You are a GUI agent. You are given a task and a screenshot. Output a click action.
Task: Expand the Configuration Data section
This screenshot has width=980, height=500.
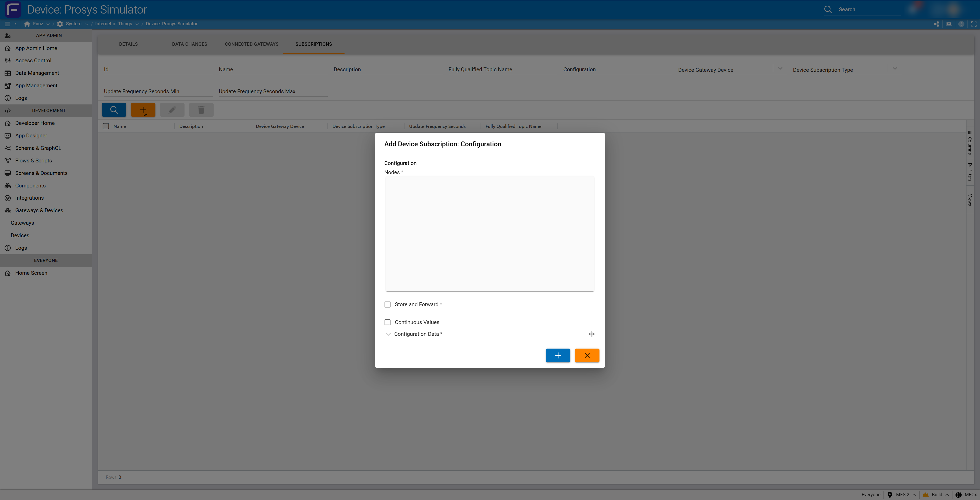tap(388, 334)
